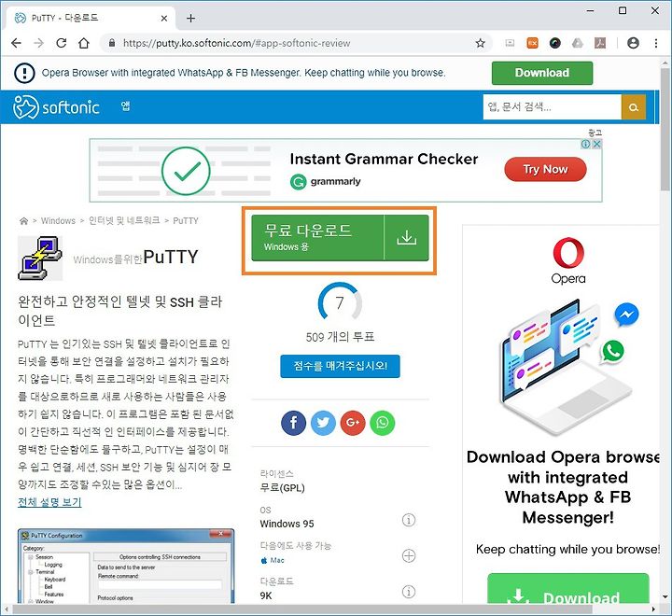Reload the page with the refresh icon
The height and width of the screenshot is (616, 672).
tap(62, 43)
